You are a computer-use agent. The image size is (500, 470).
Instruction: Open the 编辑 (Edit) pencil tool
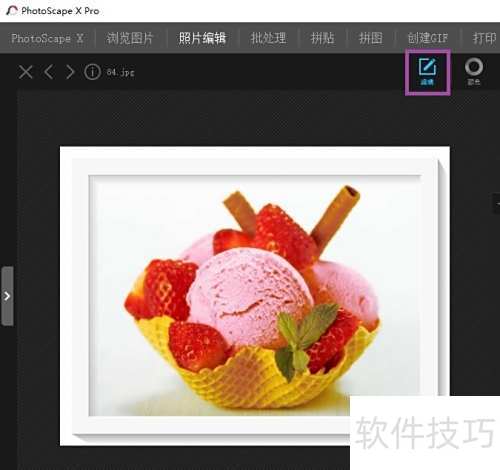pyautogui.click(x=428, y=72)
